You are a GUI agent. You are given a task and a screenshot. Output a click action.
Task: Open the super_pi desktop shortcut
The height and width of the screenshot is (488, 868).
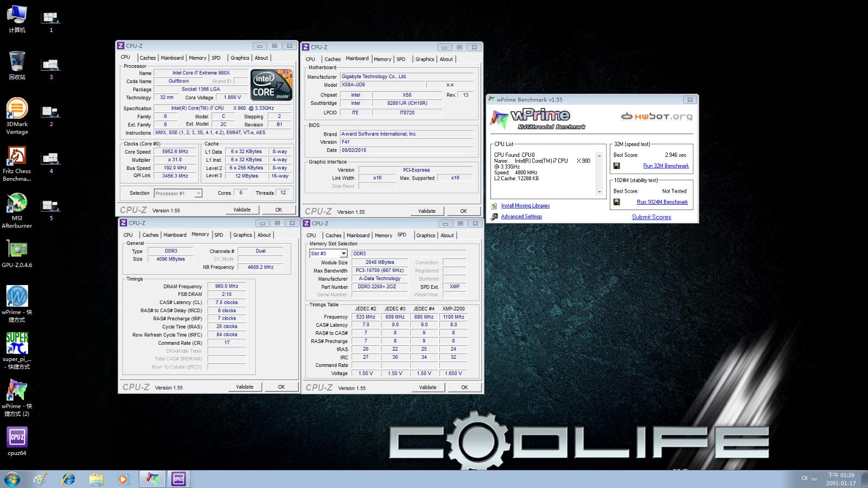coord(17,351)
